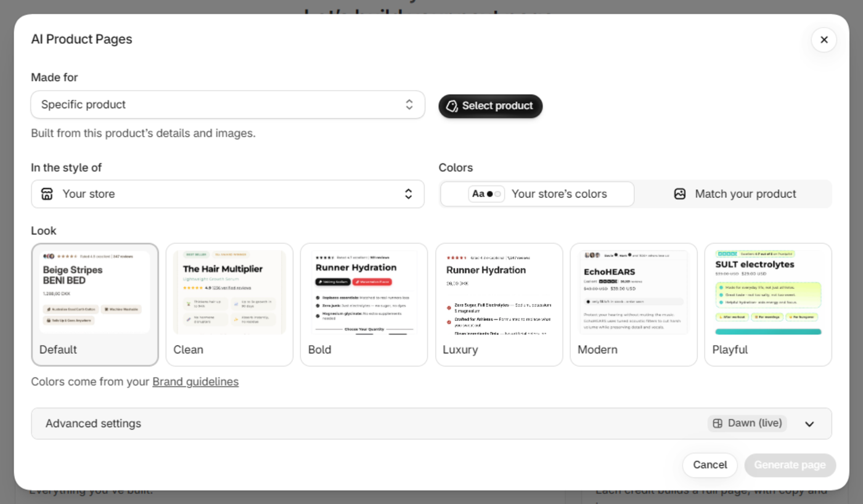Click the store icon in style dropdown
The image size is (863, 504).
pyautogui.click(x=47, y=194)
